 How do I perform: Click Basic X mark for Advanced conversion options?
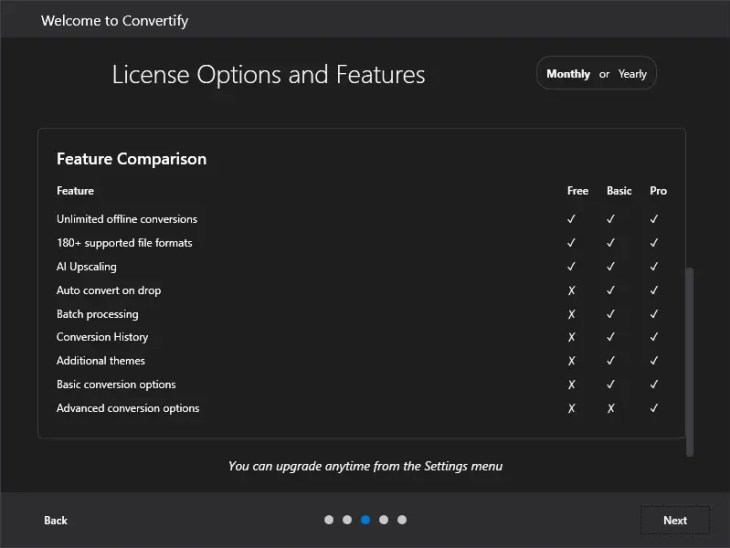(610, 408)
